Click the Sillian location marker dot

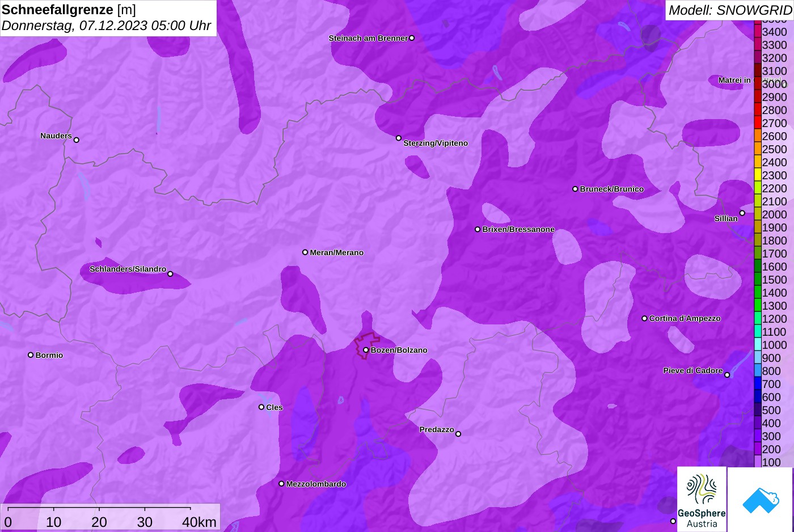tap(742, 213)
